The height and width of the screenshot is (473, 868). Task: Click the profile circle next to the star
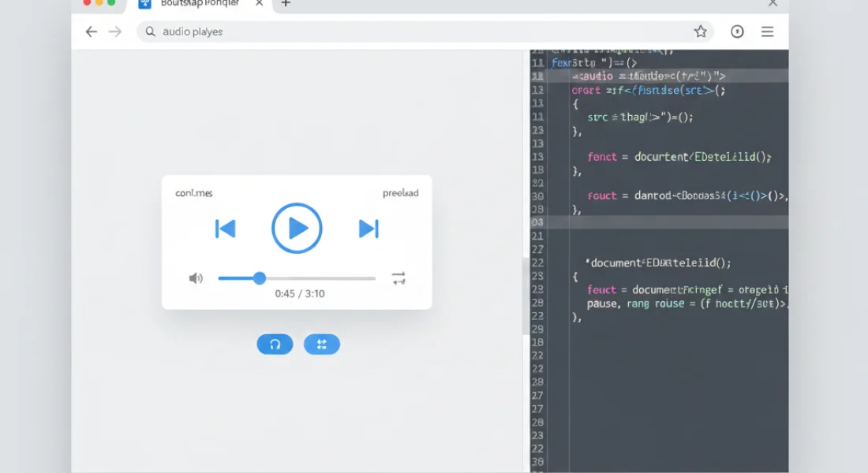click(x=737, y=32)
